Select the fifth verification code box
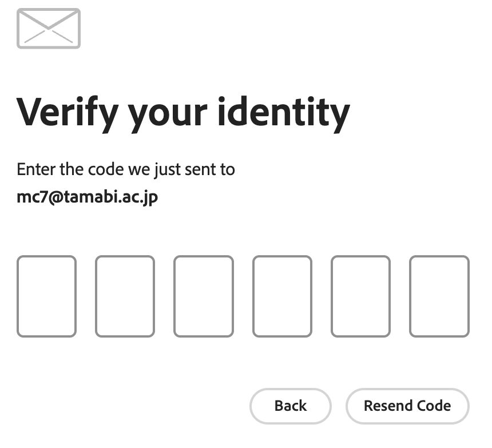 [x=360, y=296]
